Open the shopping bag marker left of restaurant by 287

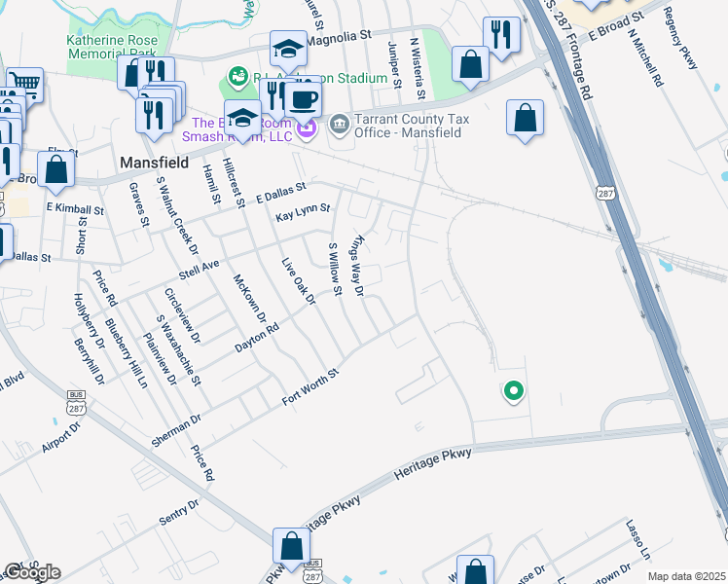[470, 66]
